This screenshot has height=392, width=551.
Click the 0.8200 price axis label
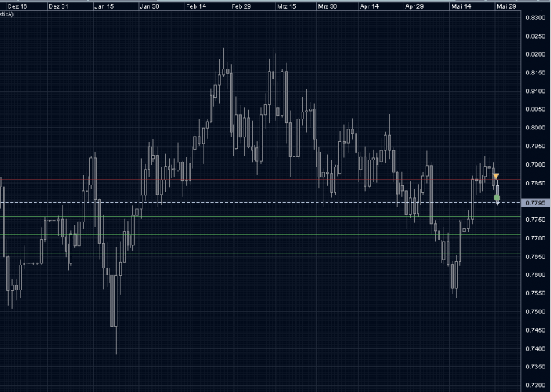pos(535,54)
